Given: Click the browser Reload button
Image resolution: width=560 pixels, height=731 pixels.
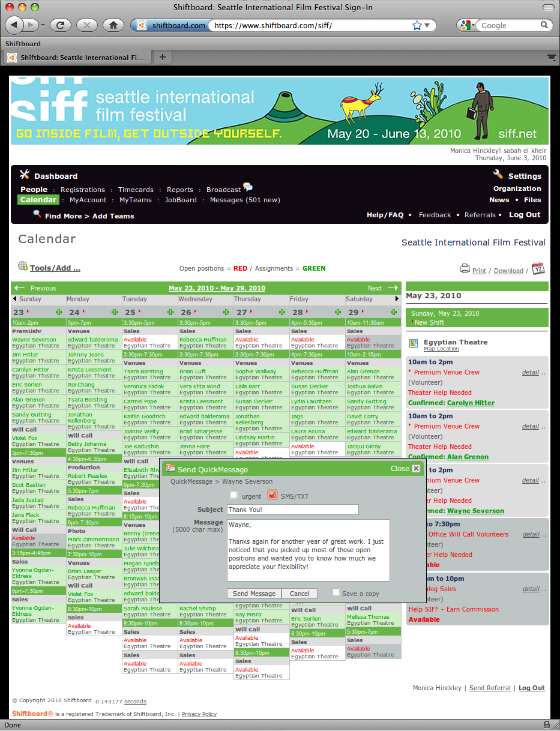Looking at the screenshot, I should [61, 25].
